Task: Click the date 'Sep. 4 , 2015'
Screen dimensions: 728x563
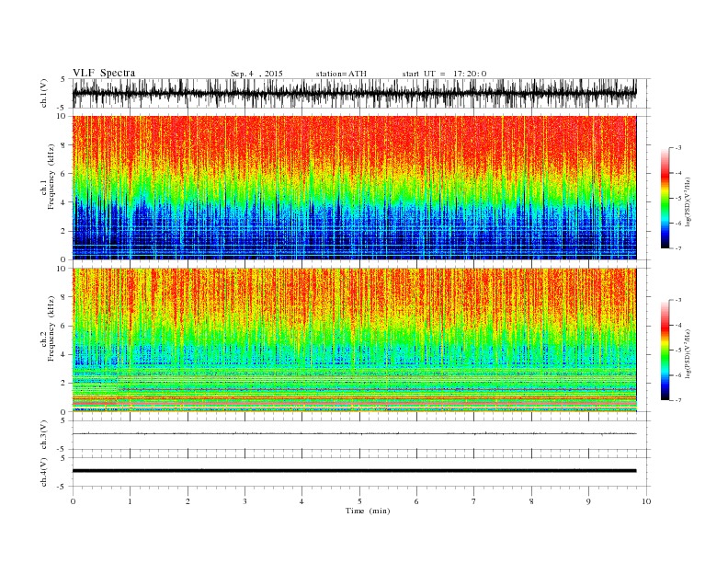Action: coord(256,74)
